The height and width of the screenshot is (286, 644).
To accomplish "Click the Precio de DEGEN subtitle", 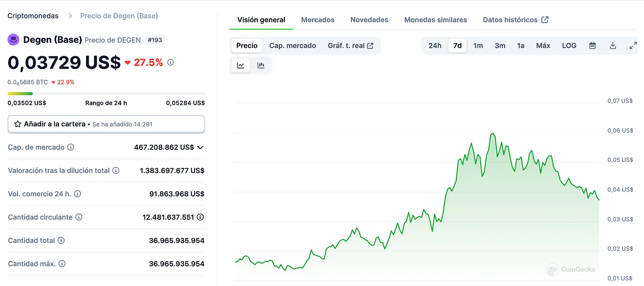I will 113,40.
